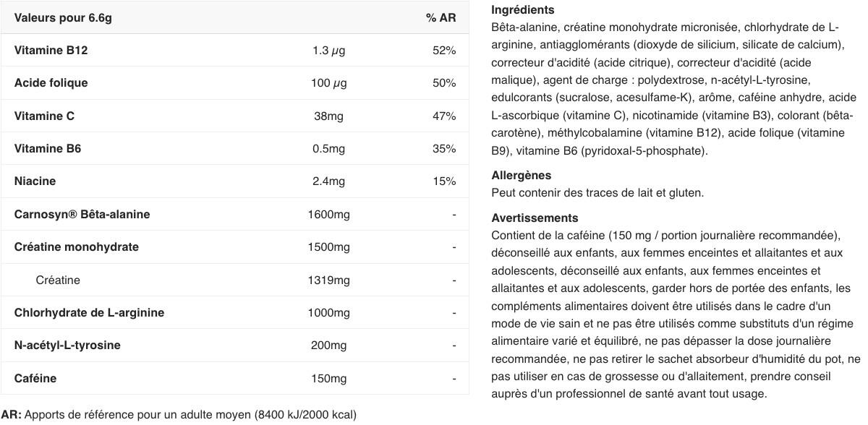
Task: Select the Vitamine B6 row label
Action: [48, 149]
